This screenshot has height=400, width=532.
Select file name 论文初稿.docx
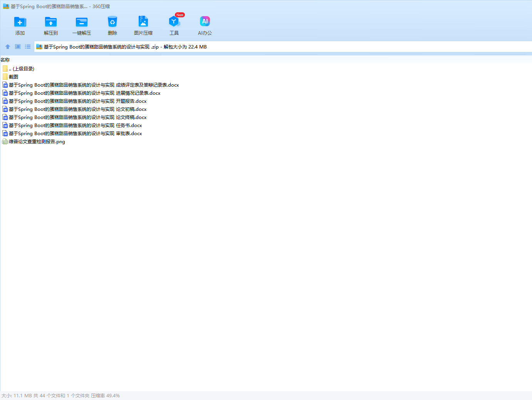coord(78,109)
